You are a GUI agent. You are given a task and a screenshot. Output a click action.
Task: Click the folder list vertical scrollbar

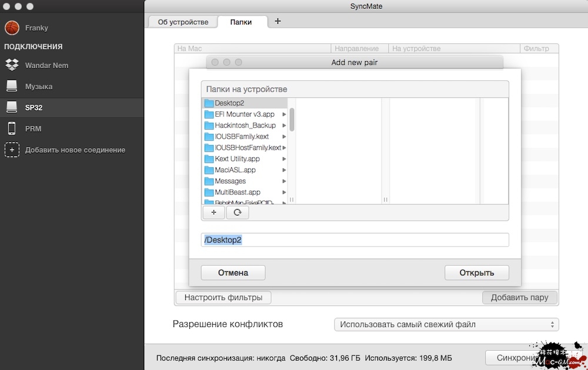292,119
